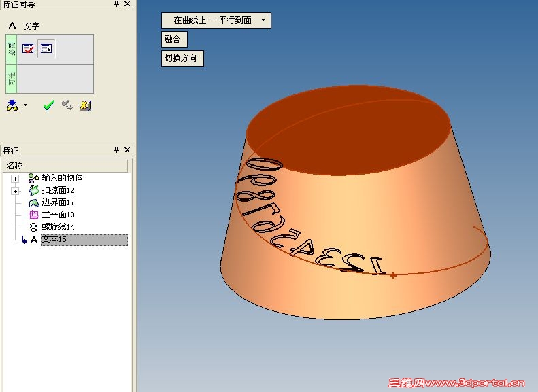The height and width of the screenshot is (392, 538).
Task: Open the preview icon's dropdown arrow
Action: coord(25,105)
